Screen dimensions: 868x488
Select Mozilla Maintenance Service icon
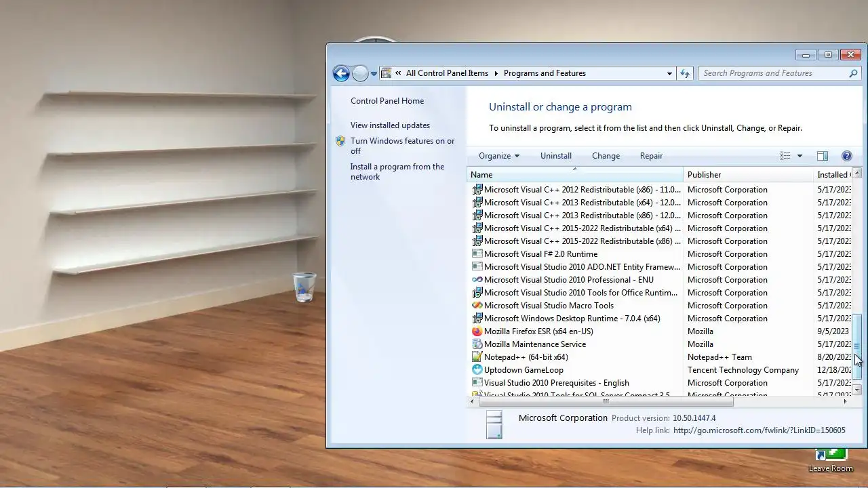(x=477, y=344)
